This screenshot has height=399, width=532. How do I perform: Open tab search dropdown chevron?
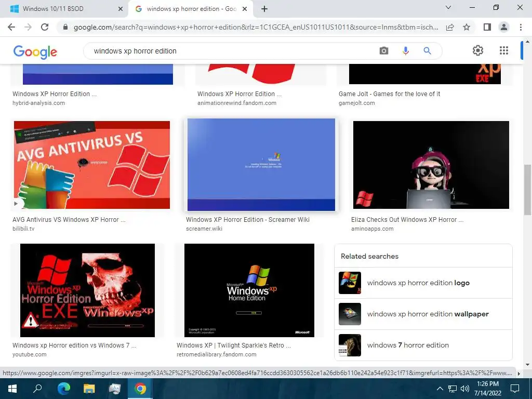(448, 7)
